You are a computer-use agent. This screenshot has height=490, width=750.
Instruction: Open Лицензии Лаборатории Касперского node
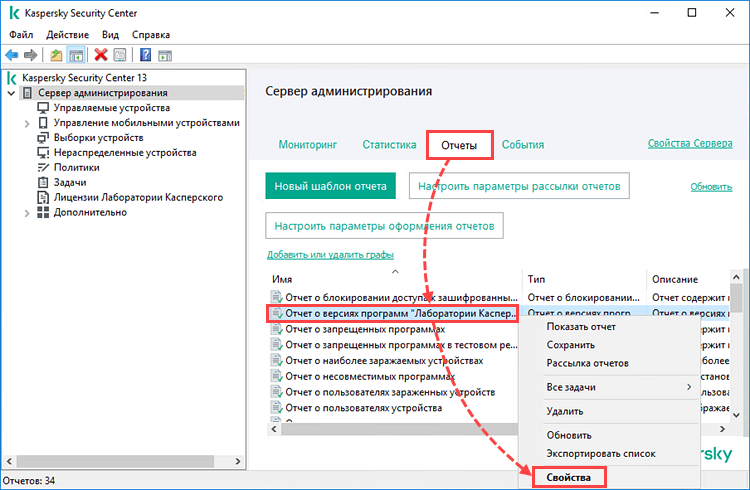coord(138,197)
